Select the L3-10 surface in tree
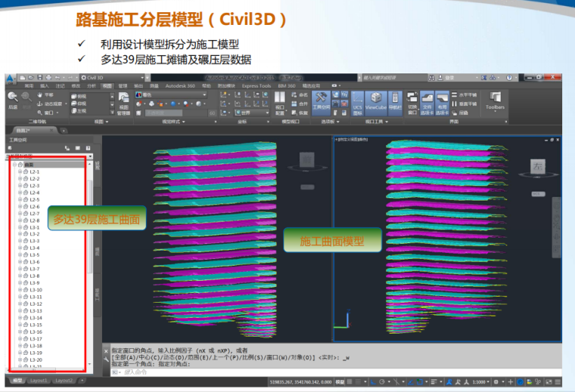The image size is (575, 392). 35,290
